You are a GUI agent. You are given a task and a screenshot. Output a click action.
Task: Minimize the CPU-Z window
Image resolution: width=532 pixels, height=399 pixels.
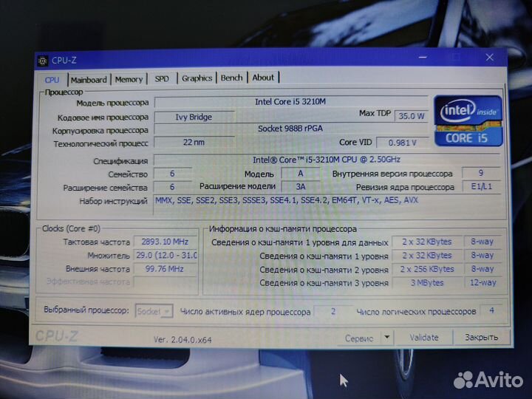(x=423, y=58)
